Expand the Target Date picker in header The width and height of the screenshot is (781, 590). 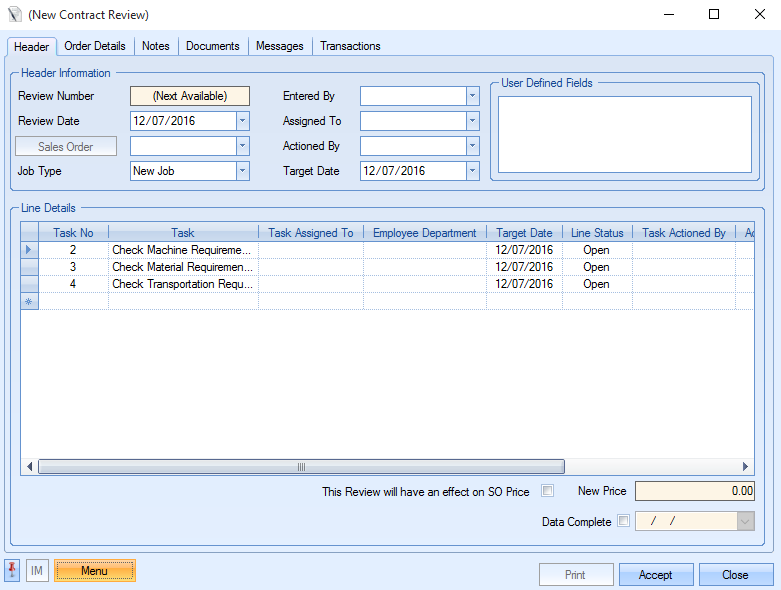(472, 171)
